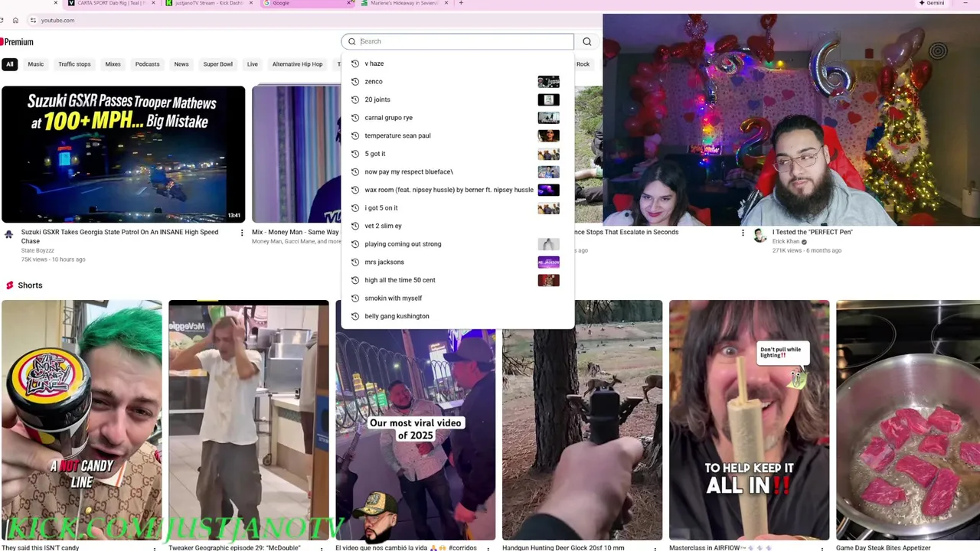Open site info icon beside youtube.com
Viewport: 980px width, 551px height.
point(32,20)
